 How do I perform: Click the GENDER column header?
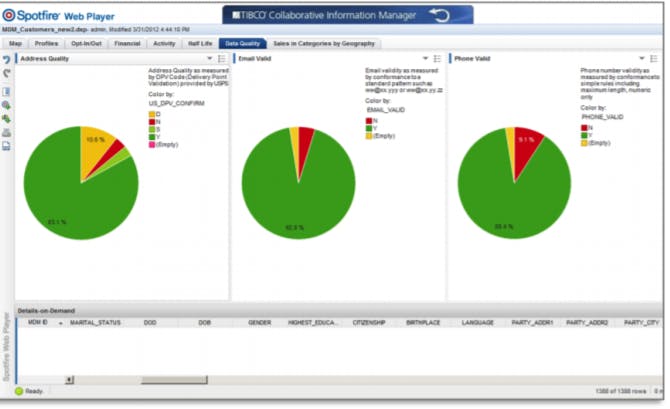click(259, 323)
